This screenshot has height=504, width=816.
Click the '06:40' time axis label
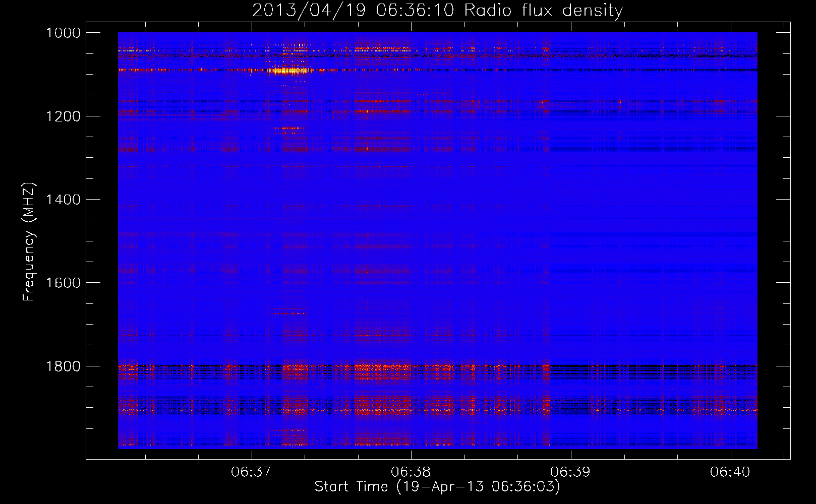tap(730, 472)
